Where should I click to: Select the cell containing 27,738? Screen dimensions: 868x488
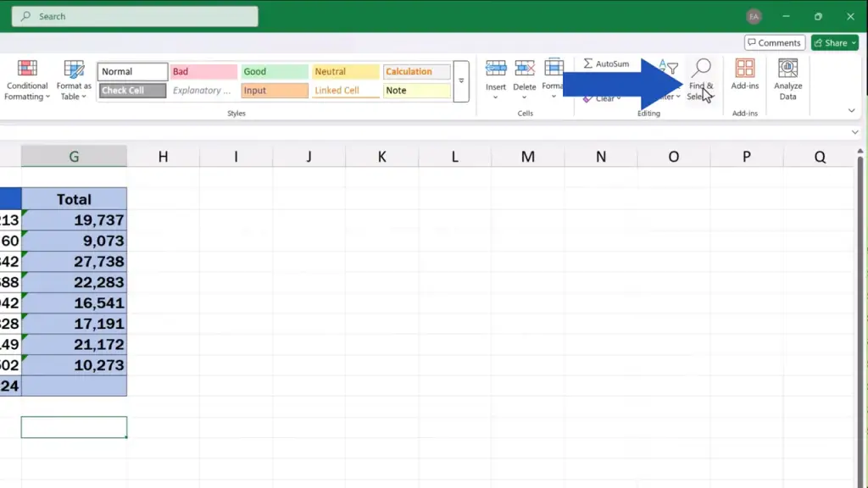pos(74,262)
